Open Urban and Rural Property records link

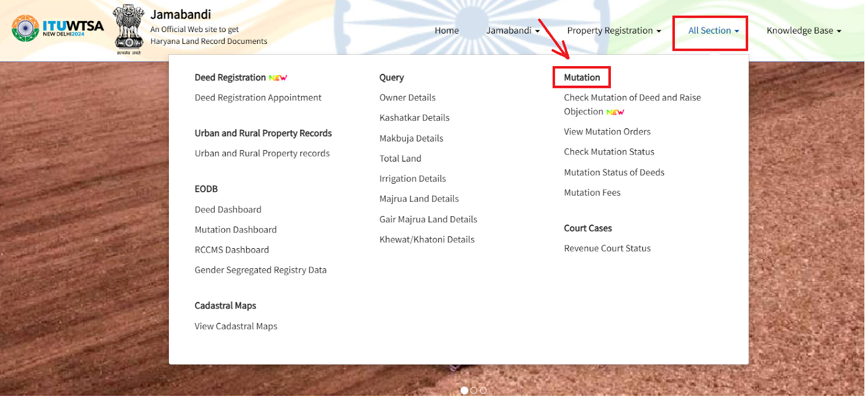click(262, 153)
